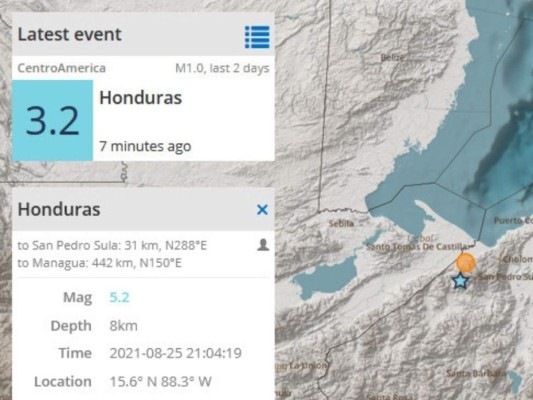Click the Mag field label

(78, 298)
